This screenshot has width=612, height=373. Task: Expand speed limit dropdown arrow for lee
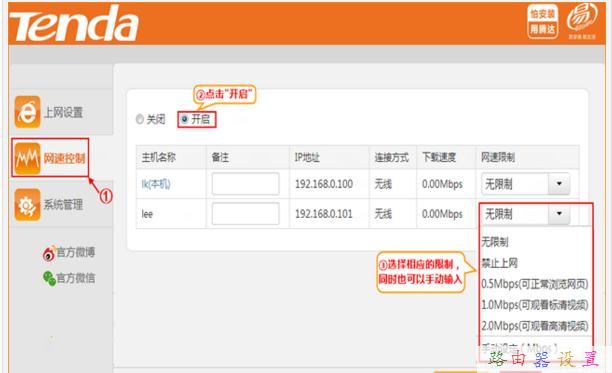click(559, 213)
